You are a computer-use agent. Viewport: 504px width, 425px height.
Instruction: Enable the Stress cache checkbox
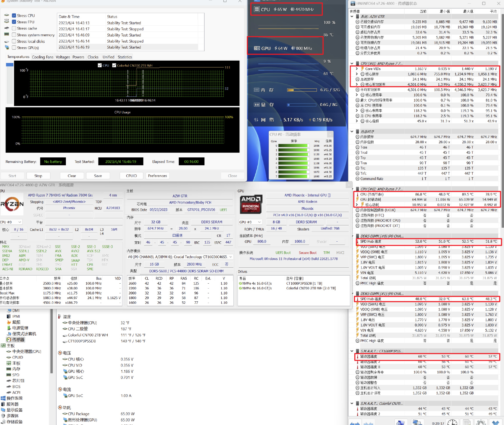tap(14, 28)
